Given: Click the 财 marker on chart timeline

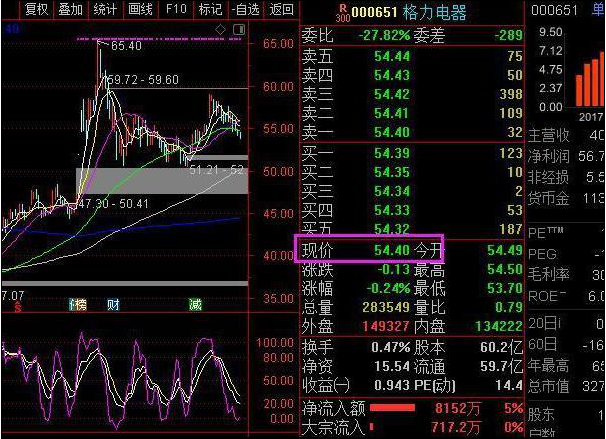Looking at the screenshot, I should click(x=113, y=305).
